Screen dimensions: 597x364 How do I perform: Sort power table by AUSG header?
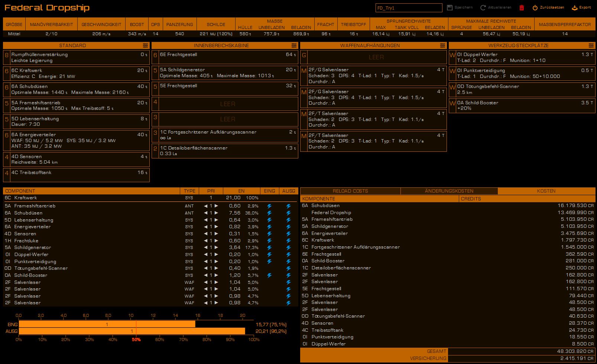tap(289, 191)
